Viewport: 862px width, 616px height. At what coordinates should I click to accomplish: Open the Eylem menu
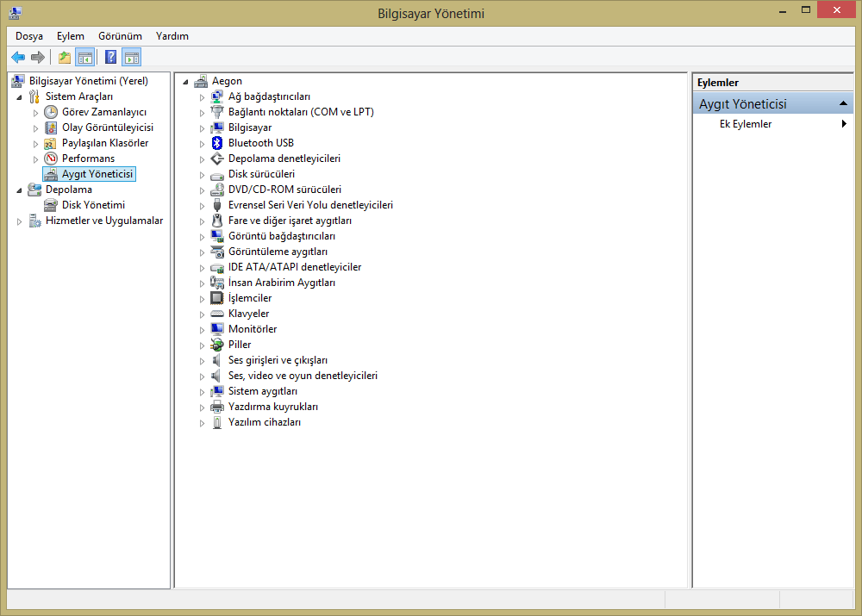[71, 36]
